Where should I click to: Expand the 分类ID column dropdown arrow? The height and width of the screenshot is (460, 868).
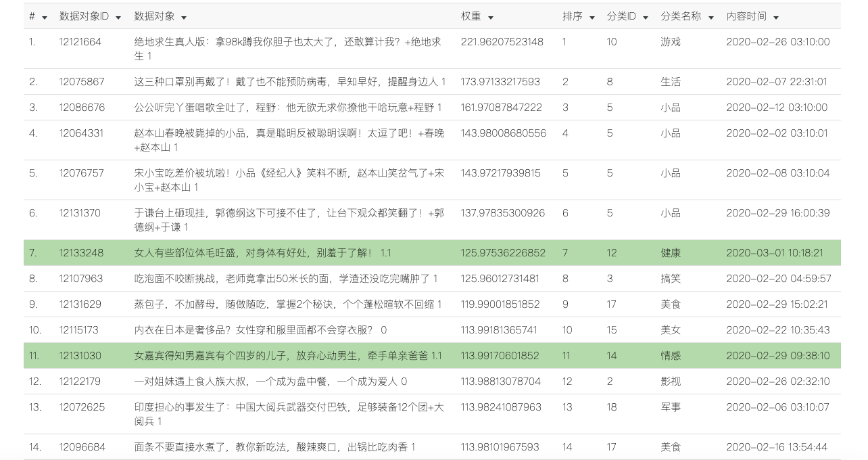pyautogui.click(x=646, y=18)
